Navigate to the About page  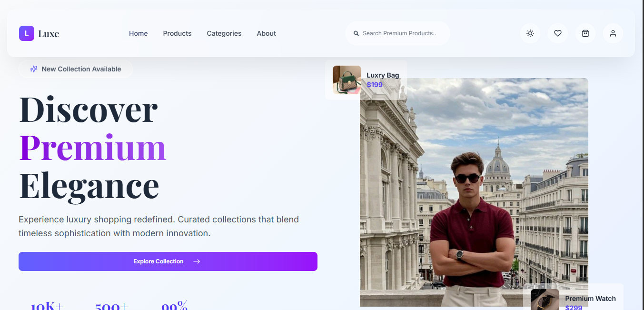[x=266, y=33]
